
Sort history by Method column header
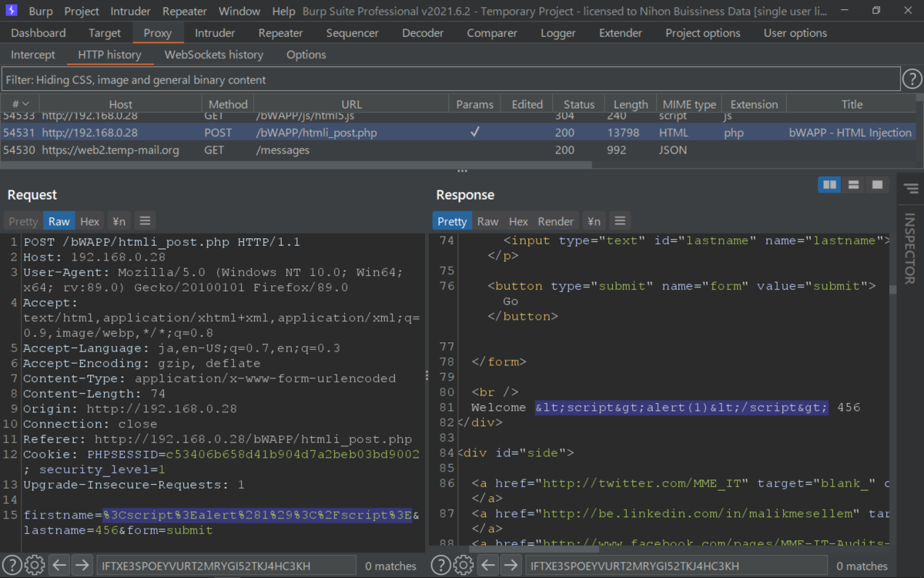[x=228, y=104]
